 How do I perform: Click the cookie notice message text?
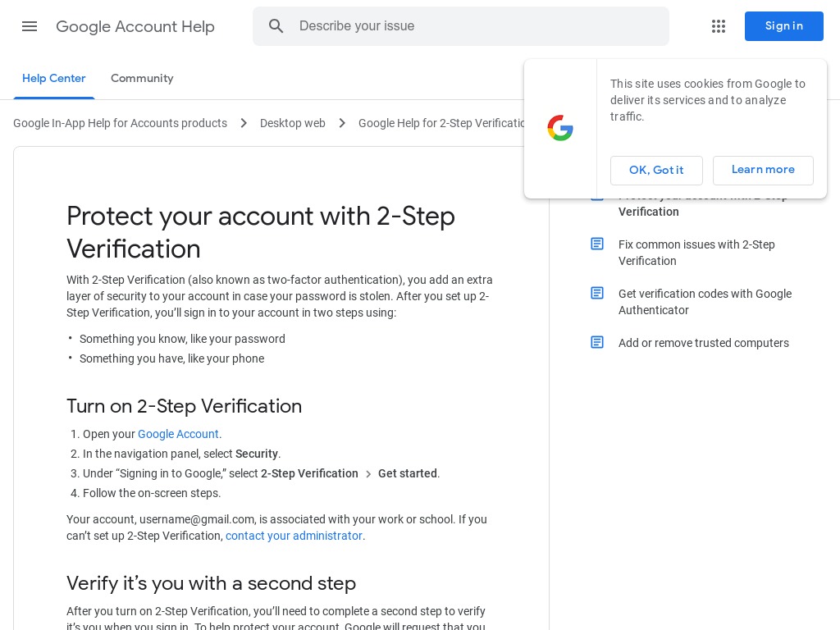(707, 100)
